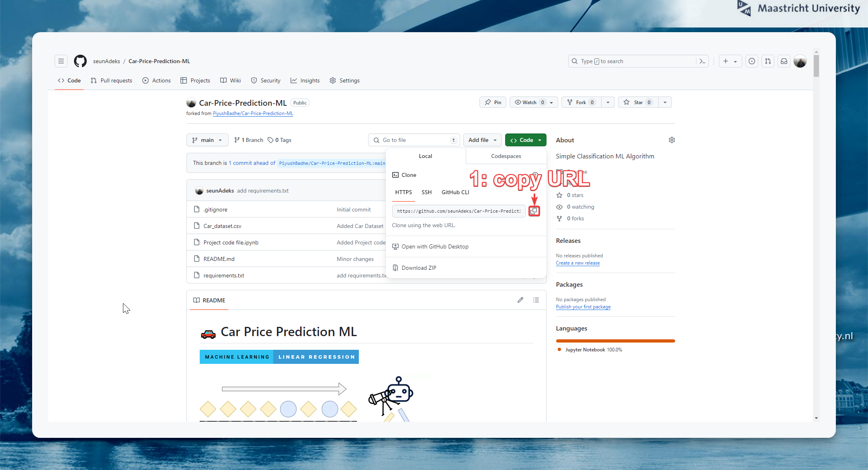
Task: Click the Download ZIP button
Action: tap(419, 267)
